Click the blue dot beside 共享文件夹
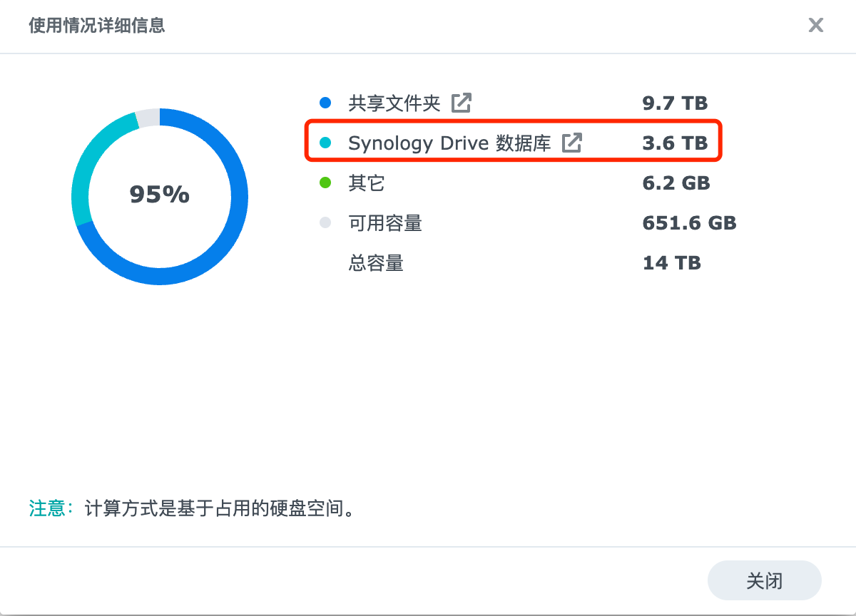The image size is (856, 616). point(325,103)
